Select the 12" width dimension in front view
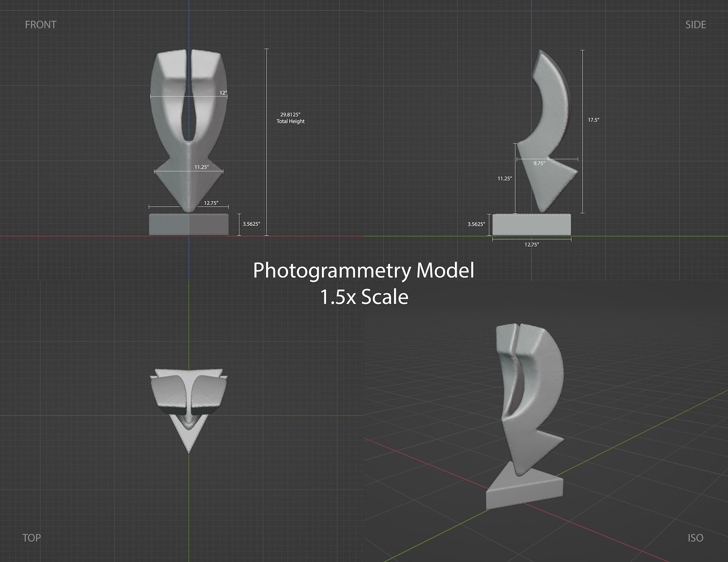This screenshot has height=562, width=728. tap(223, 93)
